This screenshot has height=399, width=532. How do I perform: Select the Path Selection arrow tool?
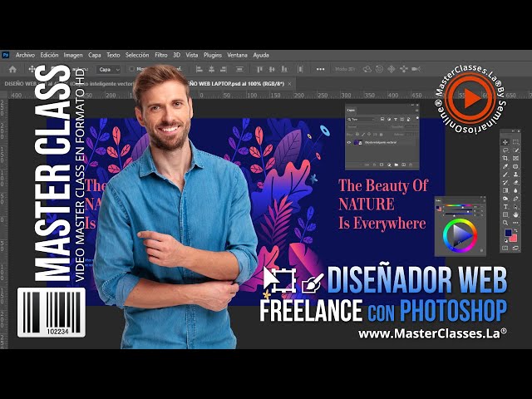click(515, 207)
